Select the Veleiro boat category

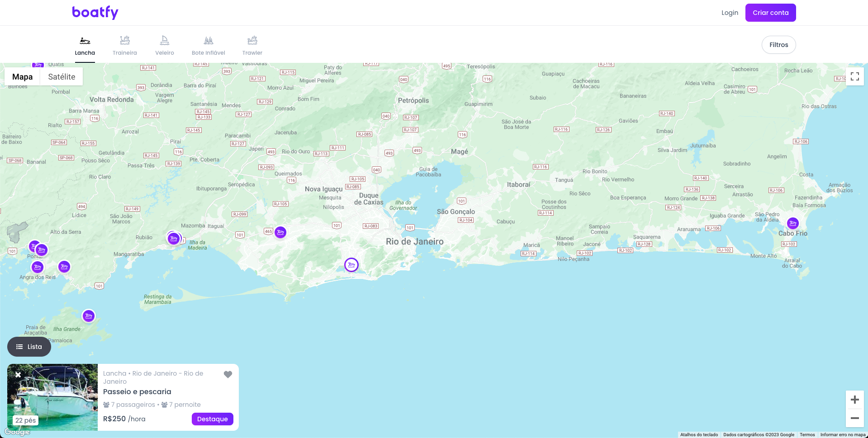[165, 46]
